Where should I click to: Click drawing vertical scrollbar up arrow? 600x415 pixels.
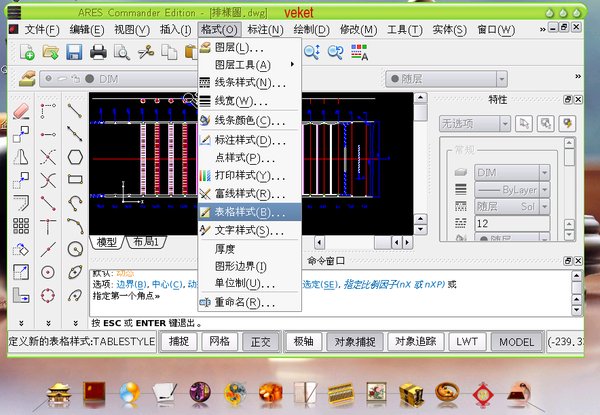click(x=420, y=98)
